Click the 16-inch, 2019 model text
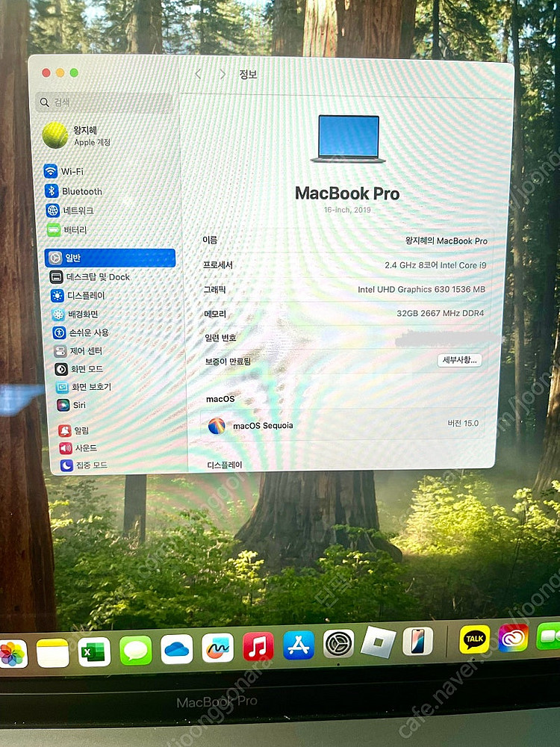This screenshot has height=747, width=560. click(x=347, y=210)
